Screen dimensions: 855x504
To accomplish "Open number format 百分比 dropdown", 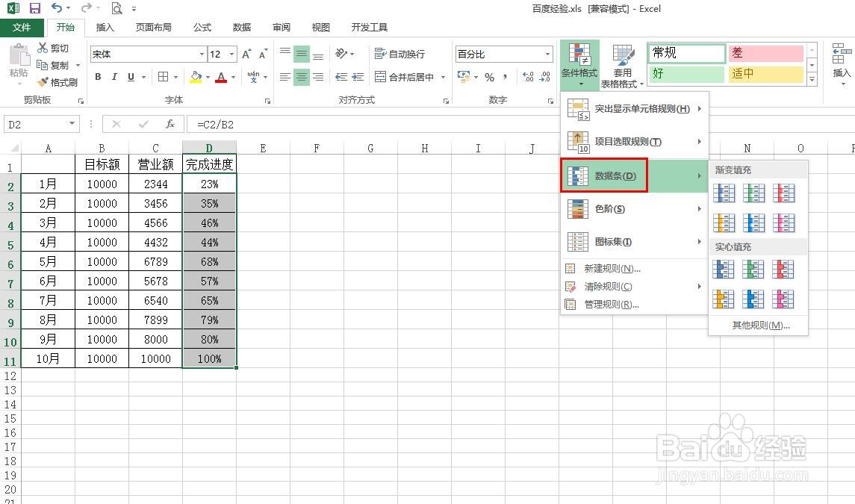I will [x=547, y=54].
